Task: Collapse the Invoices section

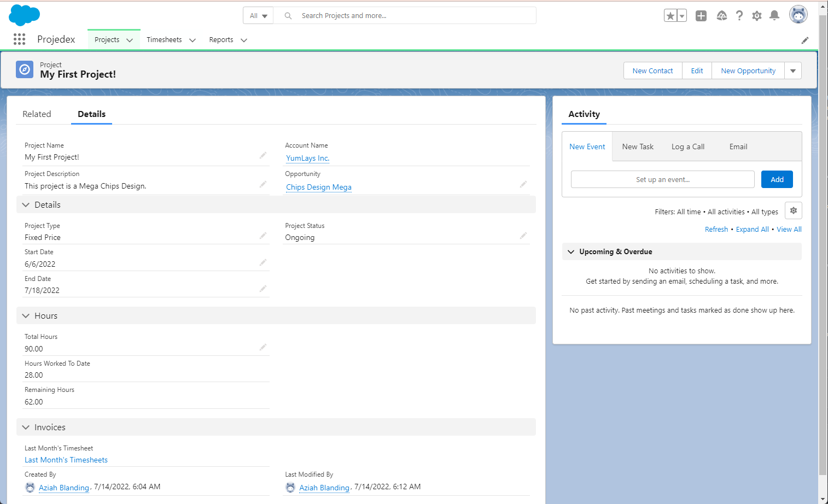Action: coord(26,427)
